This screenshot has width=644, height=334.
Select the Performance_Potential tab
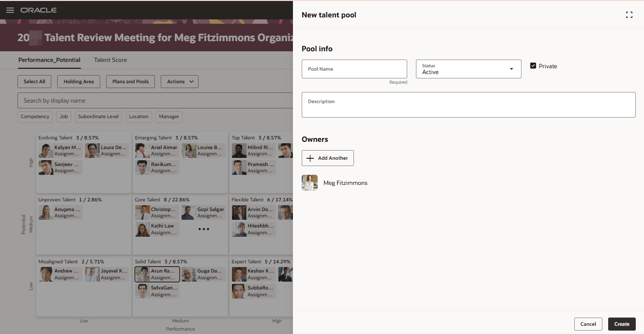click(49, 60)
